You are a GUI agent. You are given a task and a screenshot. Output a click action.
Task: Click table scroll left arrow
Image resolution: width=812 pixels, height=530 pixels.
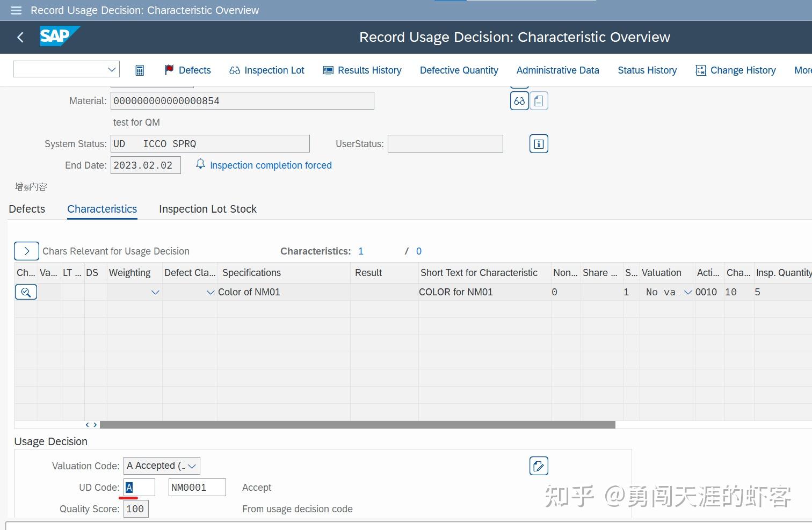[88, 425]
